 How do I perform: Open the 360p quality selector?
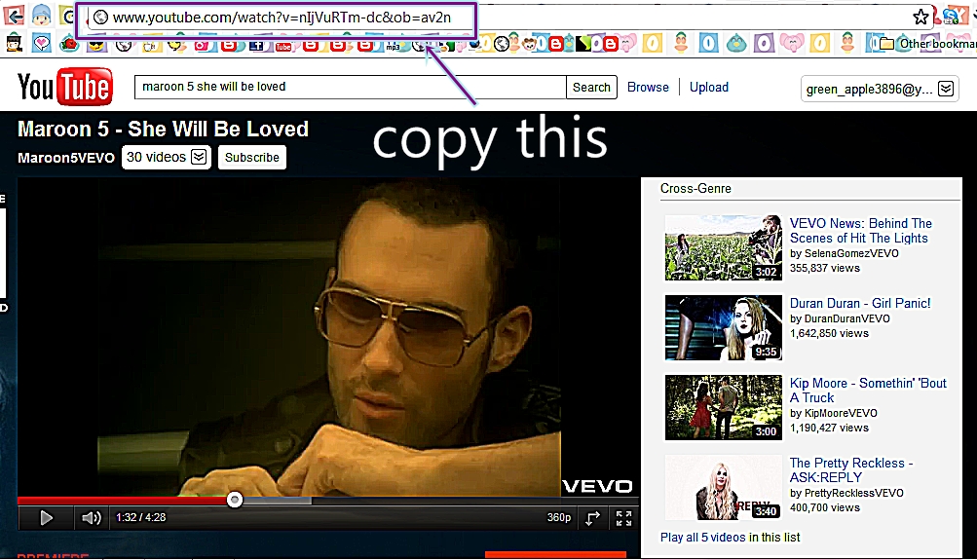point(559,518)
